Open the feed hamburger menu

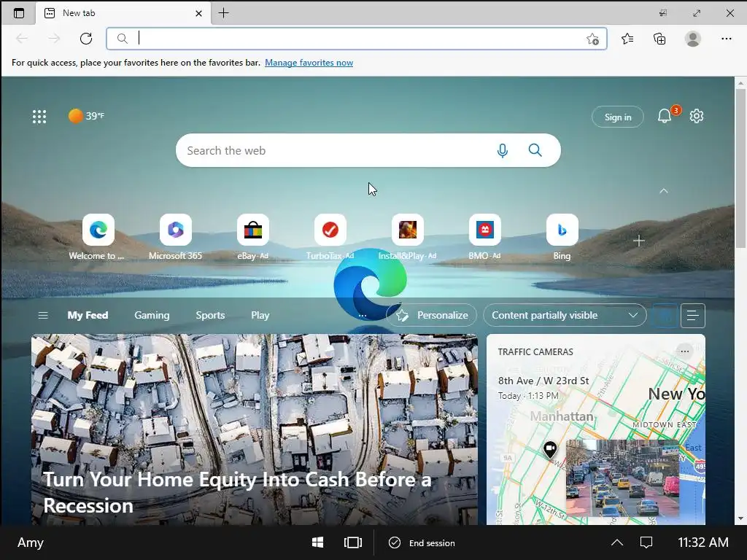(x=43, y=315)
